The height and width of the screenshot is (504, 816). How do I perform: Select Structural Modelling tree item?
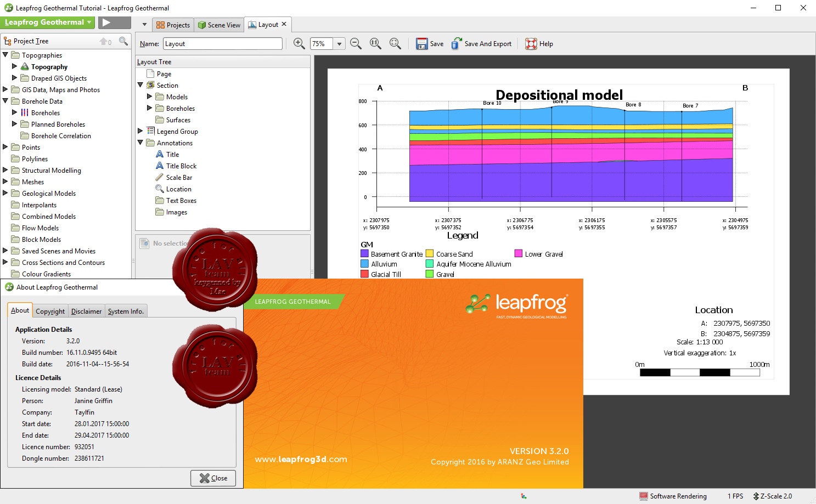[x=52, y=170]
